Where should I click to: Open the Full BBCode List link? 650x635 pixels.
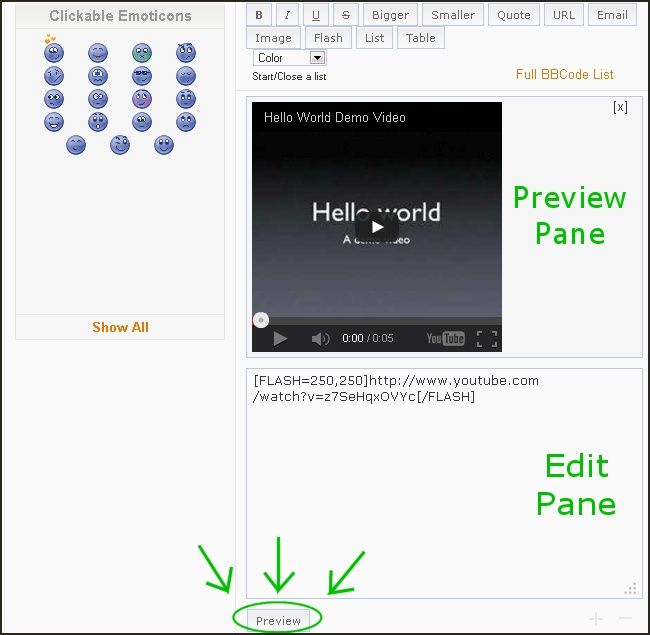click(564, 74)
